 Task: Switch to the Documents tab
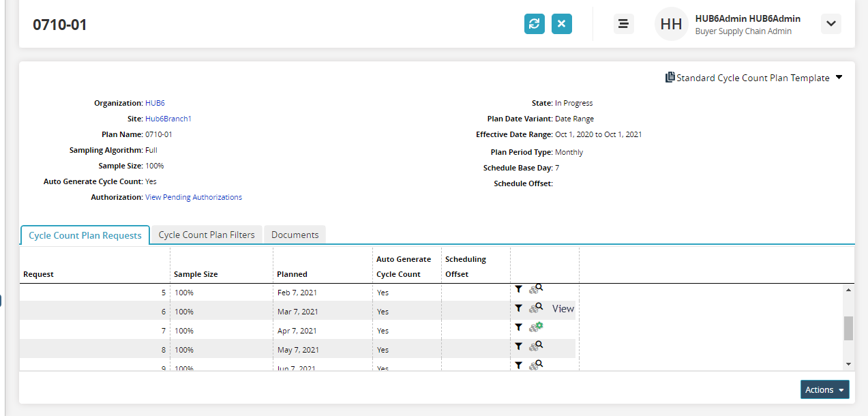(295, 235)
